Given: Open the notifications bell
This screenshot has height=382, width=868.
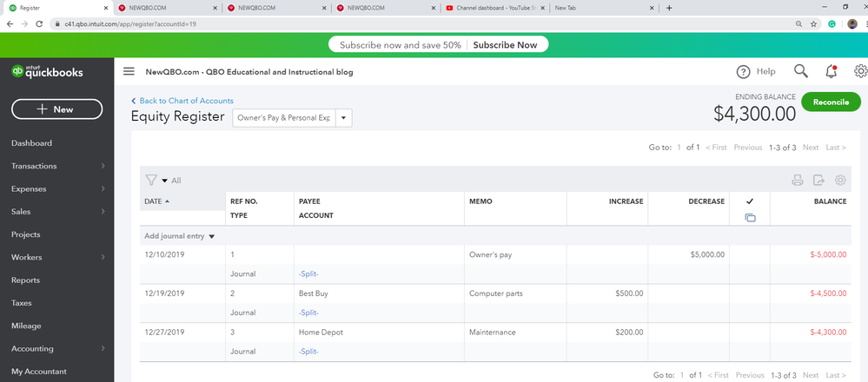Looking at the screenshot, I should coord(832,72).
